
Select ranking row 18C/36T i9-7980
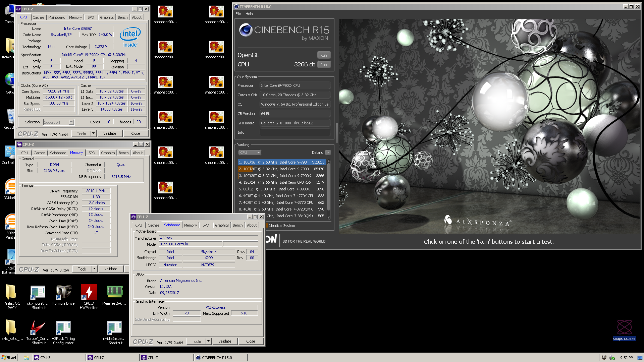282,162
